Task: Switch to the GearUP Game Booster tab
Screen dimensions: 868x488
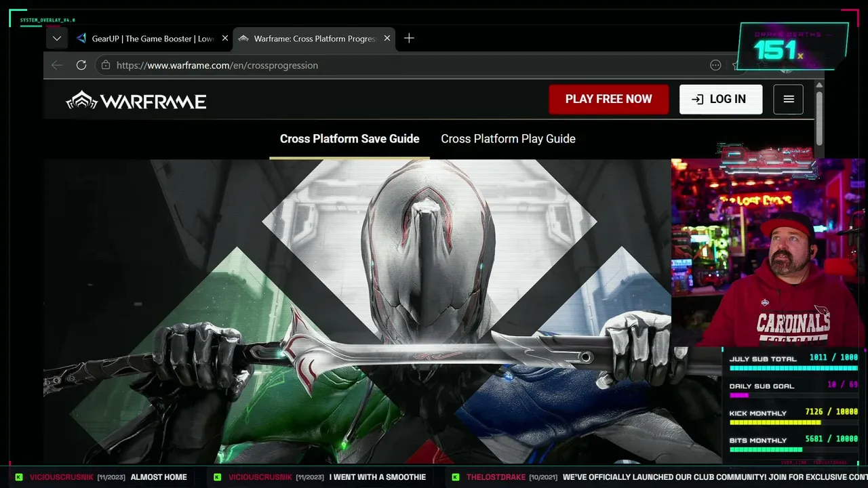Action: (153, 39)
